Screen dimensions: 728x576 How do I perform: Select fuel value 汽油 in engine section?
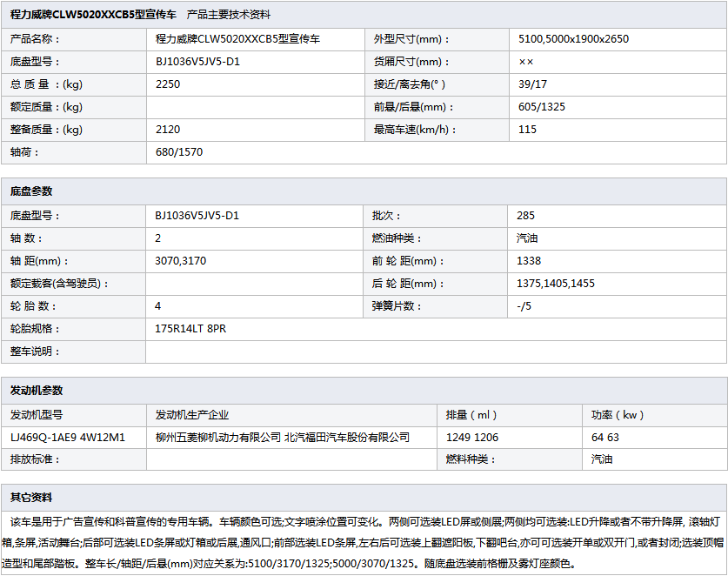pos(602,459)
